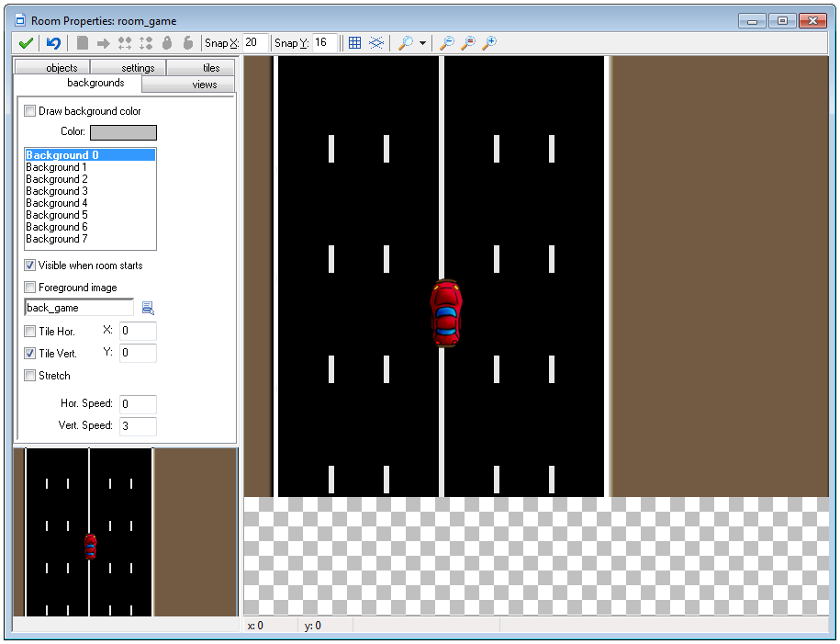Click the room window title icon
Viewport: 840px width, 644px height.
pyautogui.click(x=20, y=20)
